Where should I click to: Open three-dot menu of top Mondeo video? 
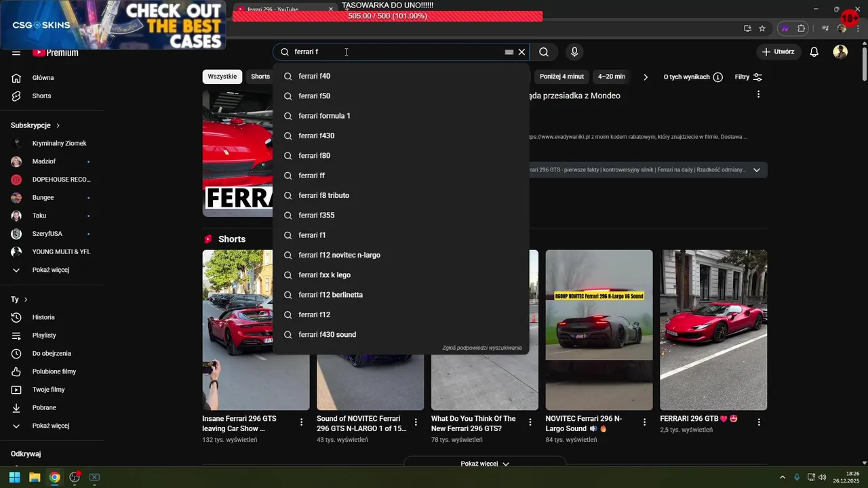758,95
